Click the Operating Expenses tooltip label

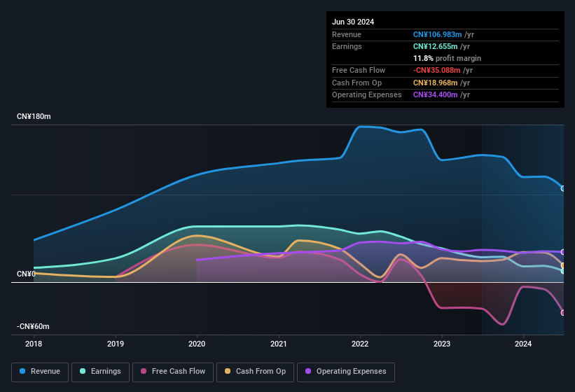(367, 95)
